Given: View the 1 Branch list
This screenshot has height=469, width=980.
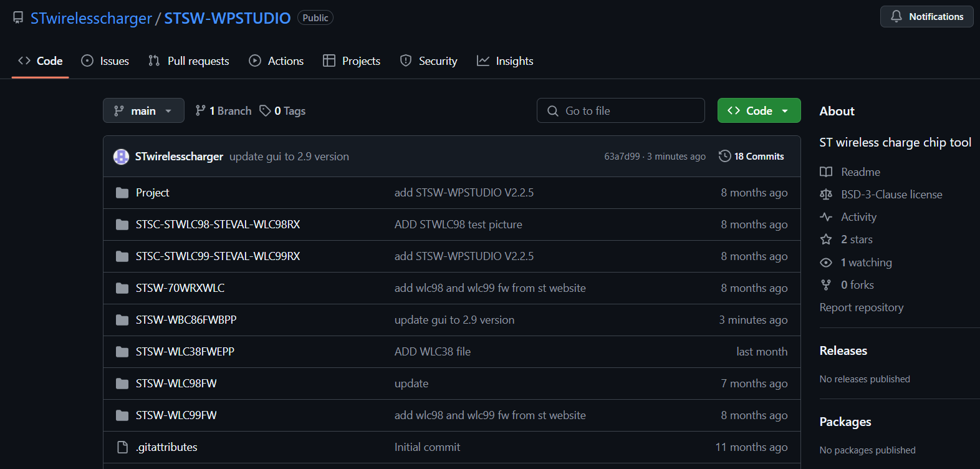Looking at the screenshot, I should (x=223, y=110).
